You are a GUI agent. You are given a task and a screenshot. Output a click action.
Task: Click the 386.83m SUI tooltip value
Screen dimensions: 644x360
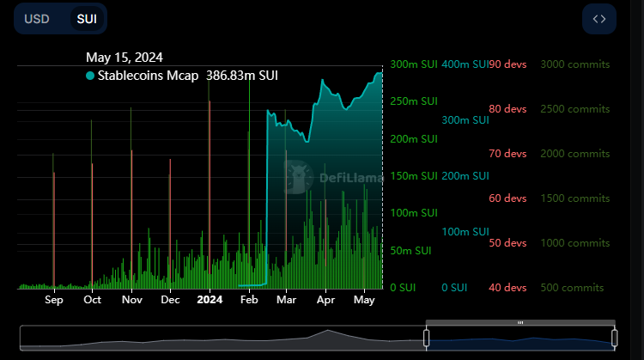[x=242, y=76]
